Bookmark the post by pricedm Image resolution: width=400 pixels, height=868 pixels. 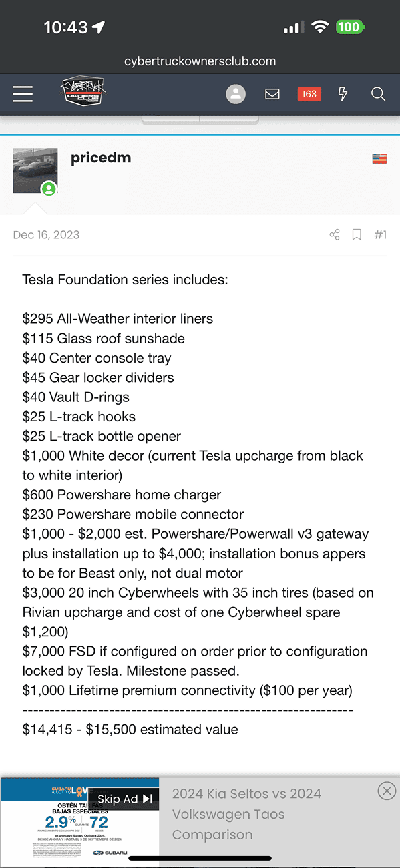tap(357, 235)
